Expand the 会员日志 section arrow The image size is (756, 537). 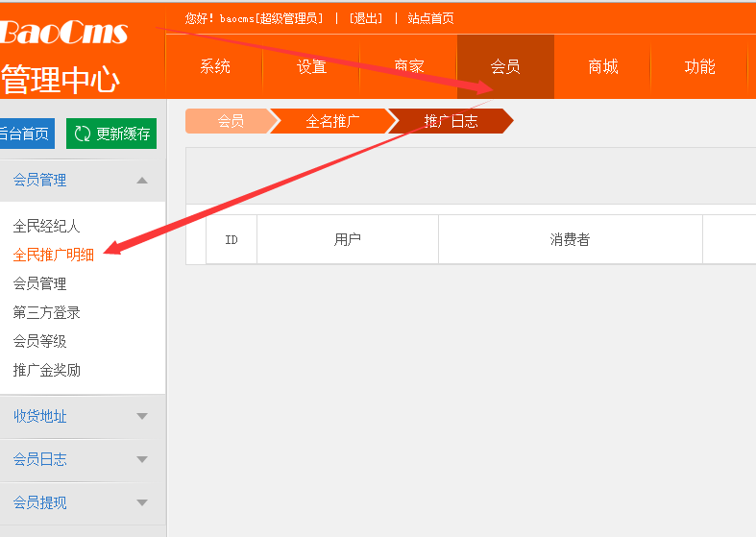[x=142, y=459]
